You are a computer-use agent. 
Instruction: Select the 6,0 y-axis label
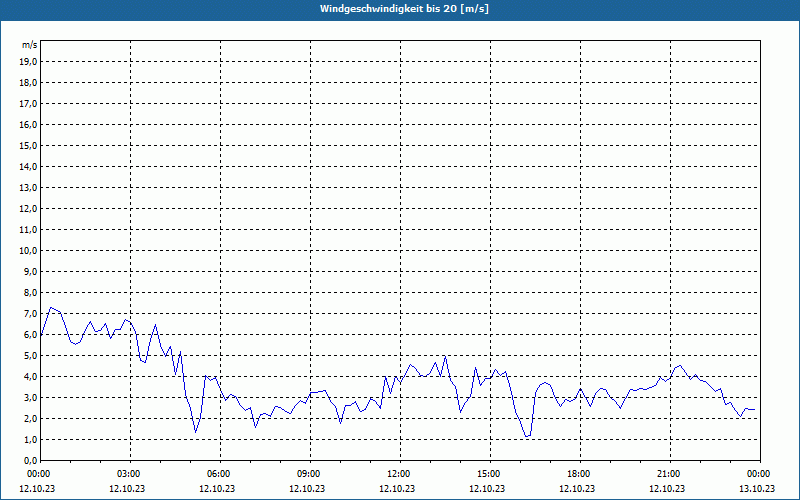pyautogui.click(x=31, y=335)
